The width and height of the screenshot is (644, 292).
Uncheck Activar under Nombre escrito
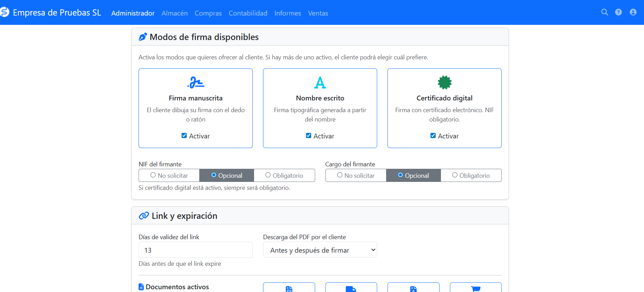pos(309,136)
